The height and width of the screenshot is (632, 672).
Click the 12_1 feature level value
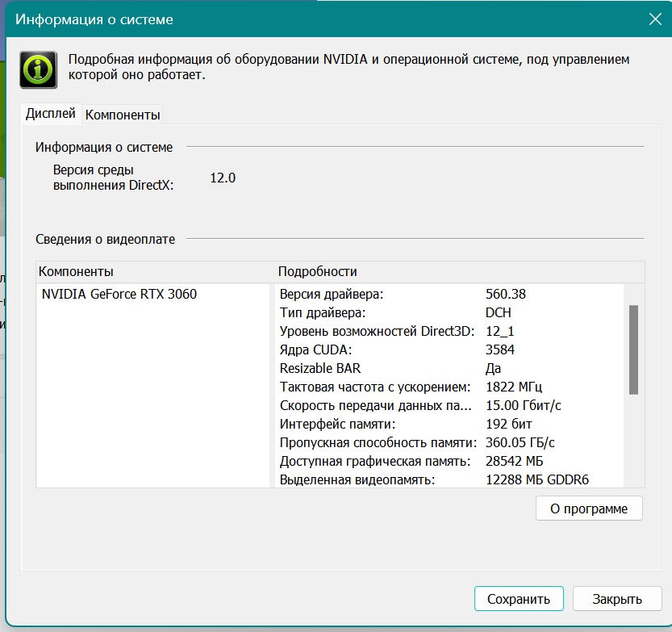coord(499,331)
